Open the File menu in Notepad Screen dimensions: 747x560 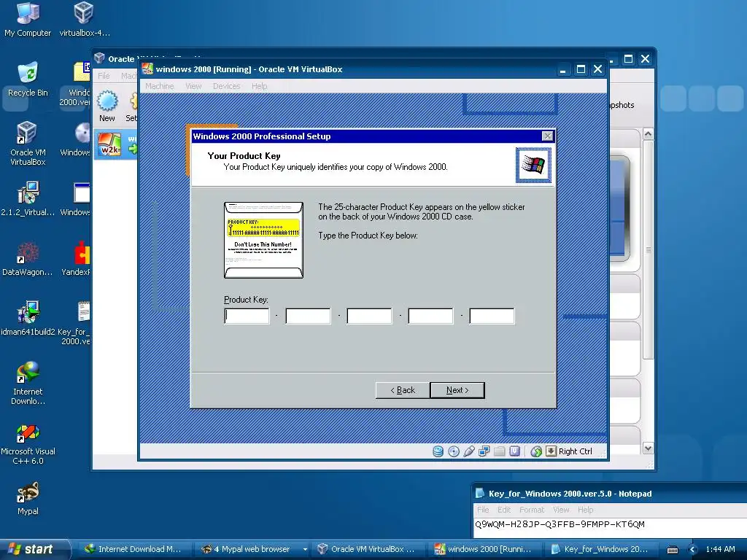coord(483,510)
